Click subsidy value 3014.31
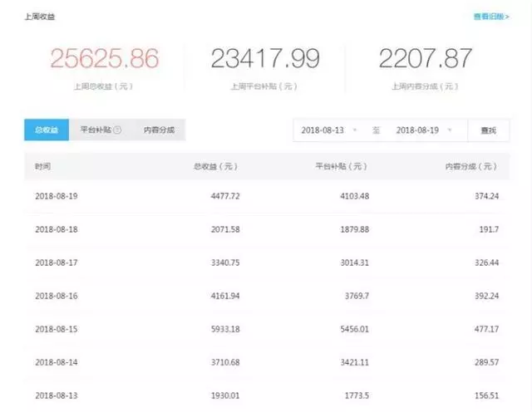The image size is (532, 412). coord(355,262)
